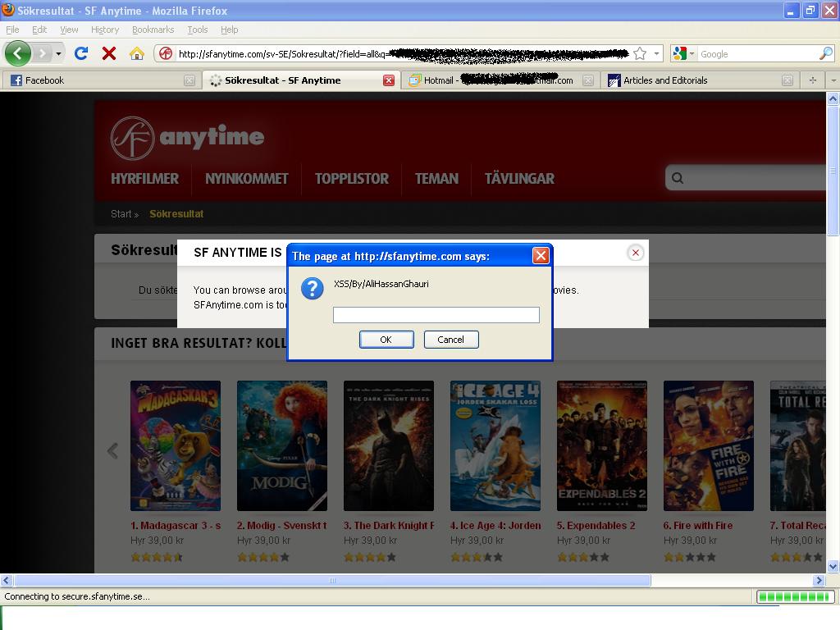The height and width of the screenshot is (630, 840).
Task: Open a new tab with plus button
Action: pyautogui.click(x=813, y=80)
